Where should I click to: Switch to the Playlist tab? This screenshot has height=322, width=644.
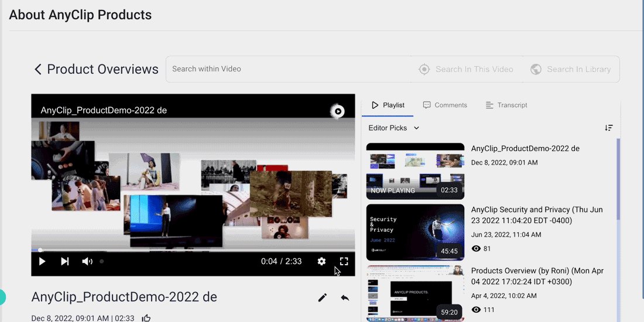click(388, 105)
